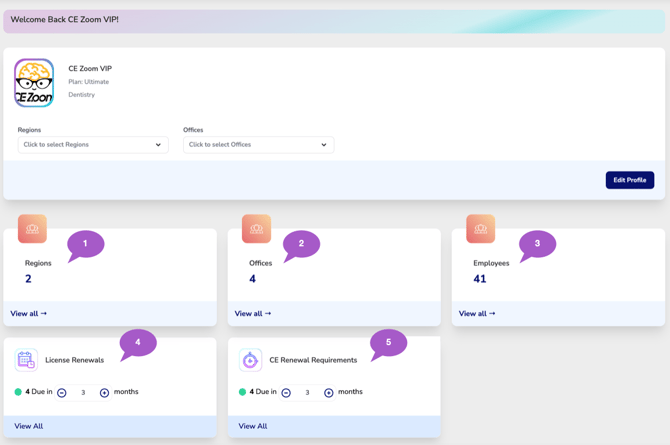
Task: Open View All for License Renewals
Action: 29,426
